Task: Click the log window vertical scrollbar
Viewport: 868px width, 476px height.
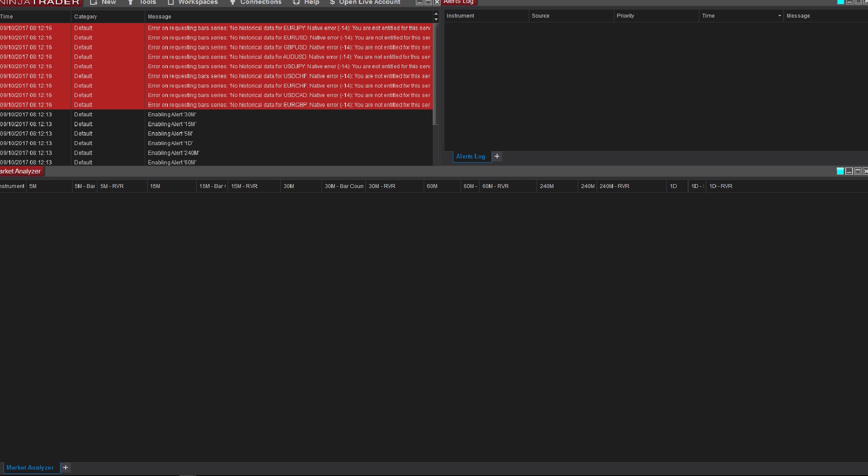Action: tap(436, 73)
